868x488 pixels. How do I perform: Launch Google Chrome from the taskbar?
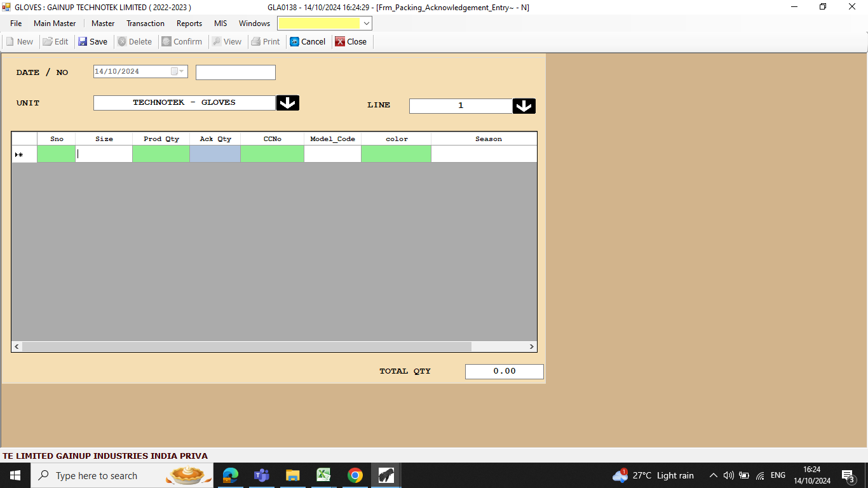[355, 475]
